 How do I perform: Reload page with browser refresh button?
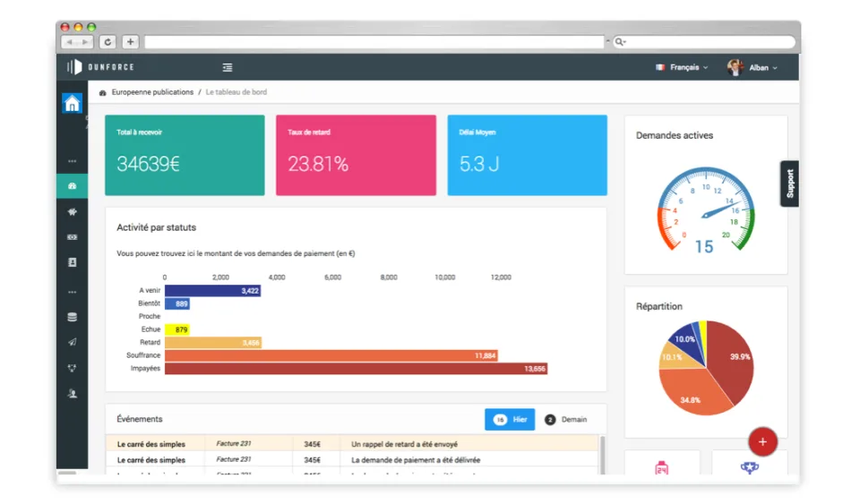(x=108, y=42)
